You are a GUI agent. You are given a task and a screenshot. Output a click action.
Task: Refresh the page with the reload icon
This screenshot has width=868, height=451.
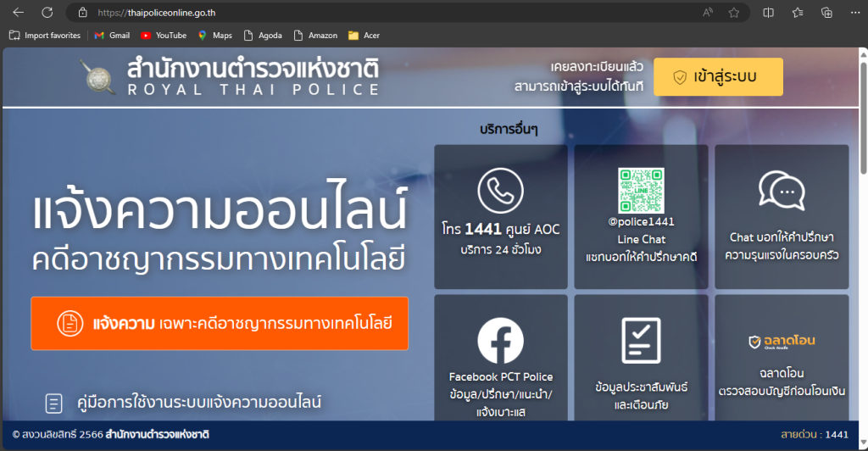(x=47, y=12)
